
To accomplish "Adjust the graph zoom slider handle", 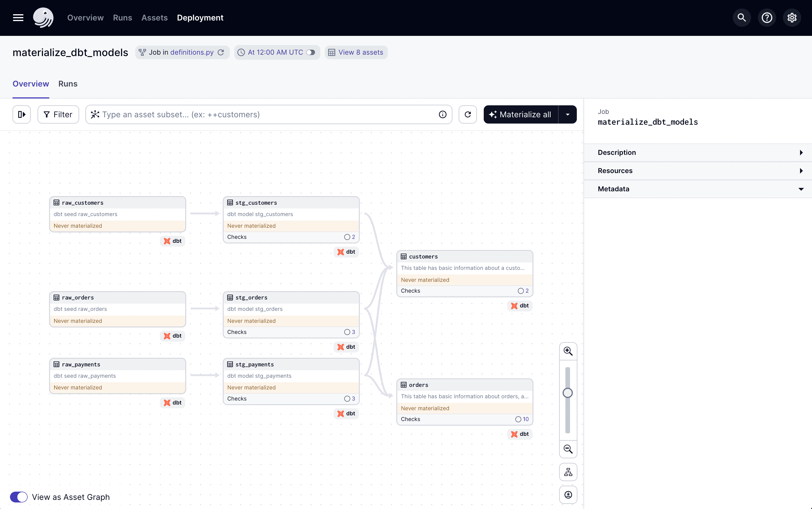I will coord(568,393).
